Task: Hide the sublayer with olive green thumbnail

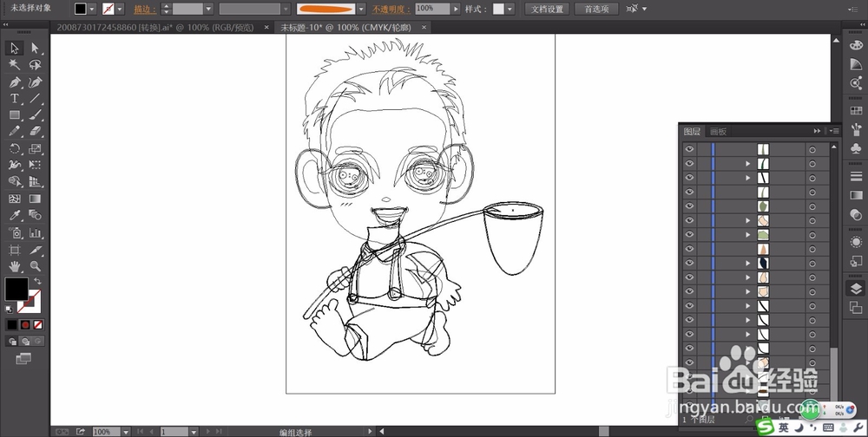Action: click(689, 205)
